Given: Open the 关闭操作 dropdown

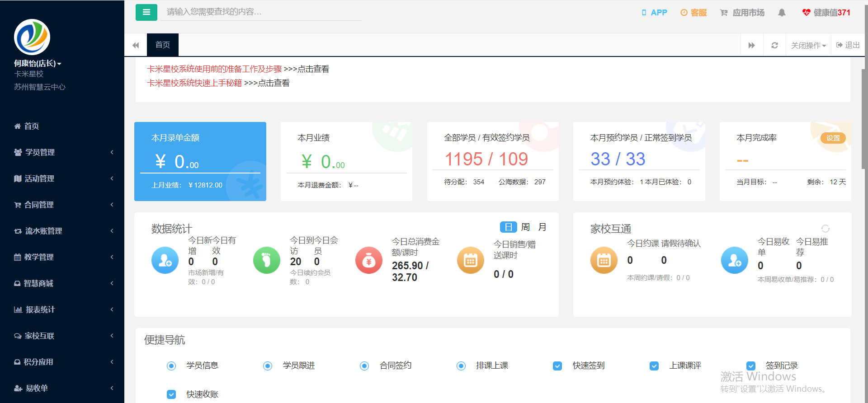Looking at the screenshot, I should (x=808, y=45).
